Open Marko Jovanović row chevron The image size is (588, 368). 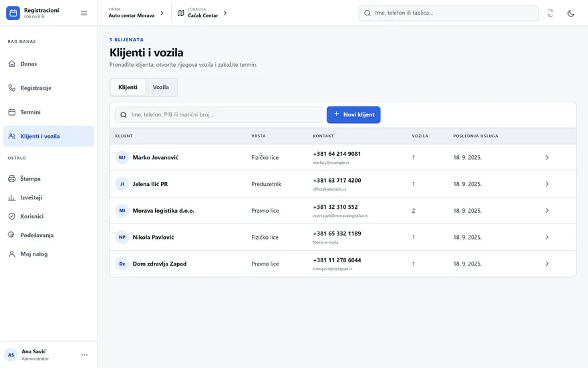547,157
